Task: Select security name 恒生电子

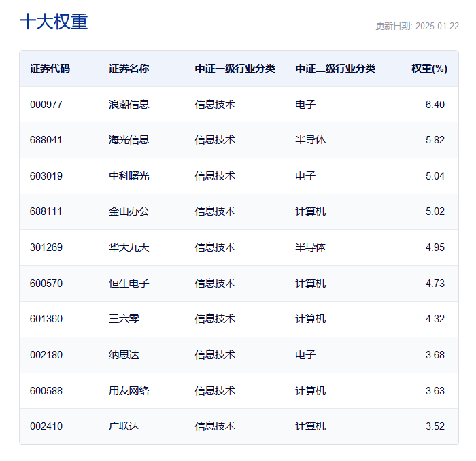Action: [x=129, y=284]
